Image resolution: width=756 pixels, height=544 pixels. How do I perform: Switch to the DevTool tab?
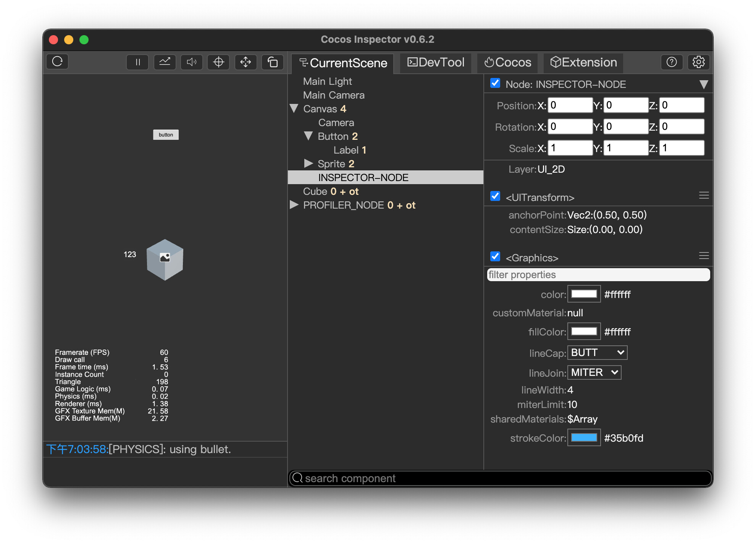[x=436, y=63]
